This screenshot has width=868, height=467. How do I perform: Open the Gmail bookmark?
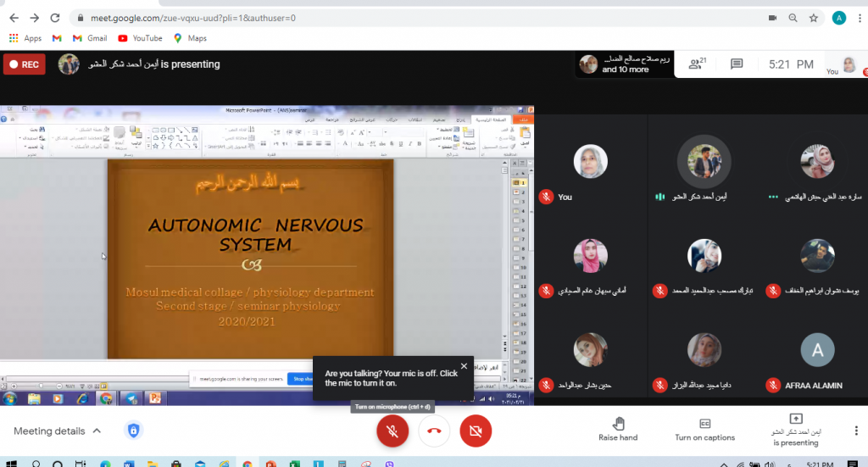[89, 38]
